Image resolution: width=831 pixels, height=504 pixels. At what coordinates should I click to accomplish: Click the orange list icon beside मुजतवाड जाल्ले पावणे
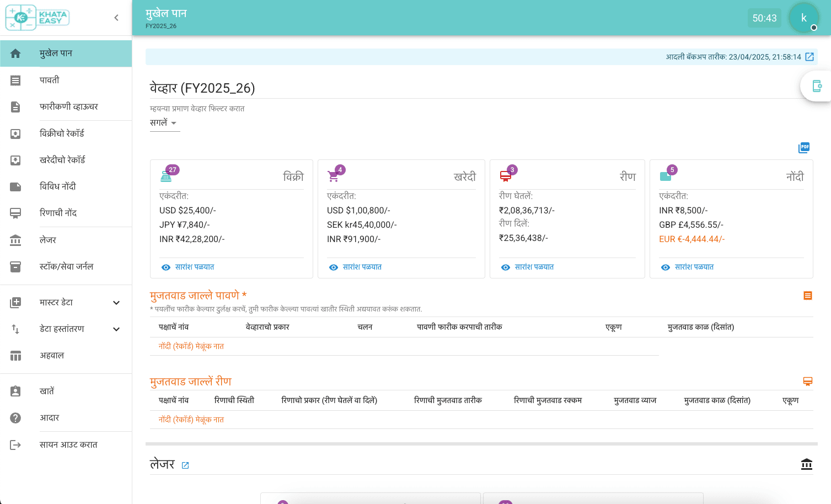pyautogui.click(x=807, y=295)
